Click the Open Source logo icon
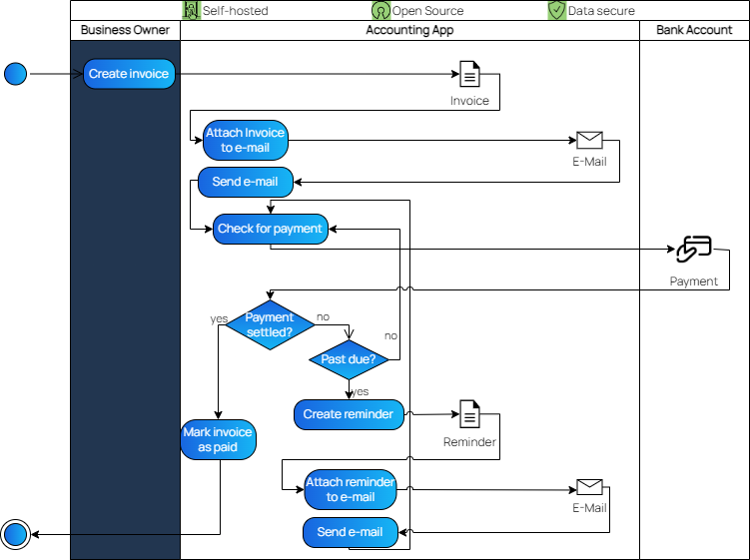This screenshot has height=560, width=750. tap(380, 10)
